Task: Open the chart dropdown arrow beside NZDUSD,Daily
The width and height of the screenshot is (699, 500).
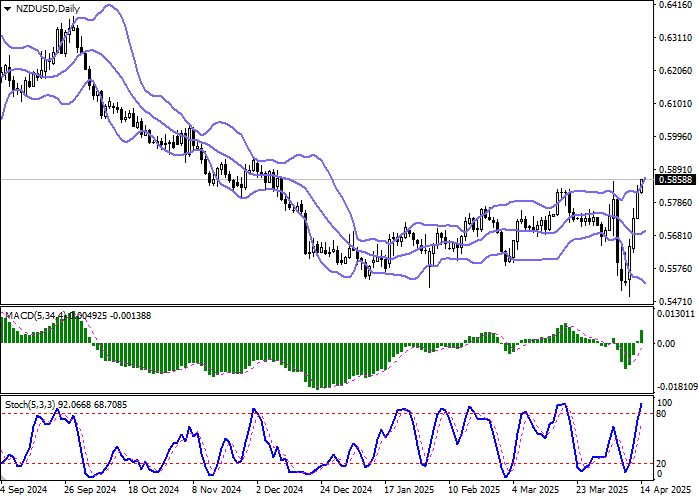Action: click(8, 8)
